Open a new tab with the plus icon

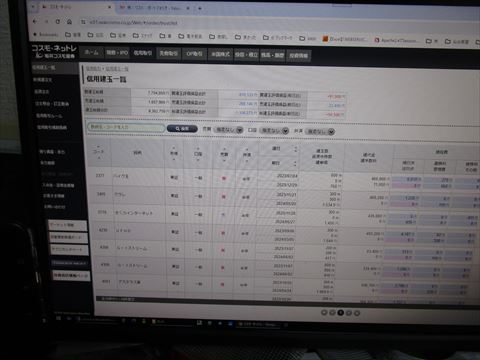click(x=200, y=8)
